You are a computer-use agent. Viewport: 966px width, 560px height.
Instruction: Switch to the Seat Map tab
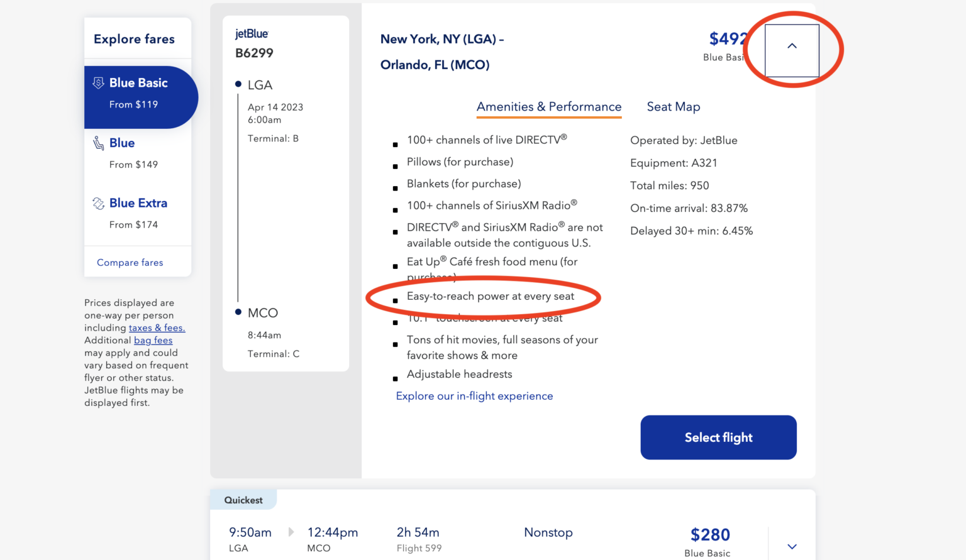674,106
